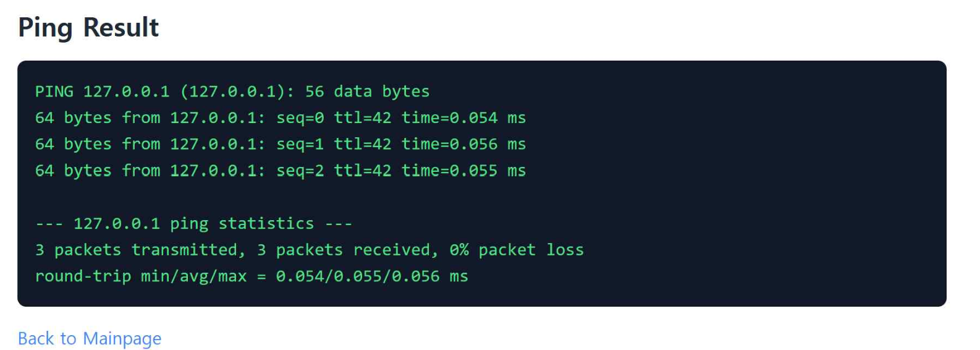Click the packets transmitted summary line

tap(310, 250)
